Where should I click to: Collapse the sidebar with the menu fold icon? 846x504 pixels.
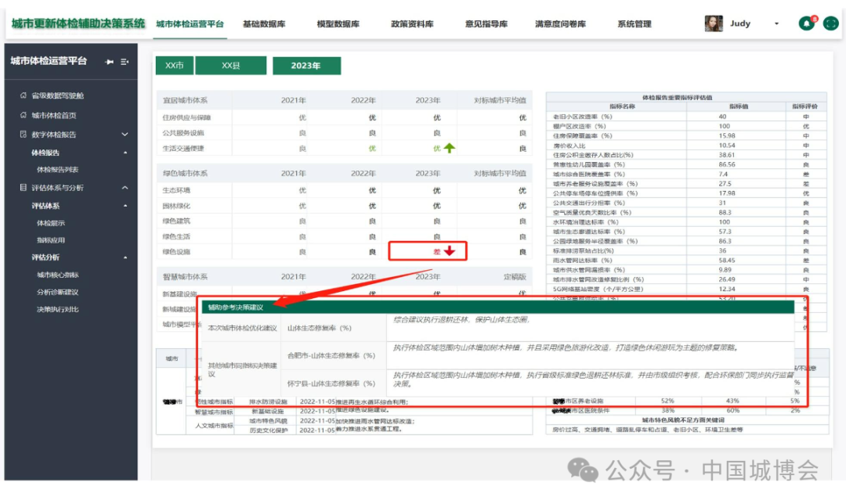point(125,62)
